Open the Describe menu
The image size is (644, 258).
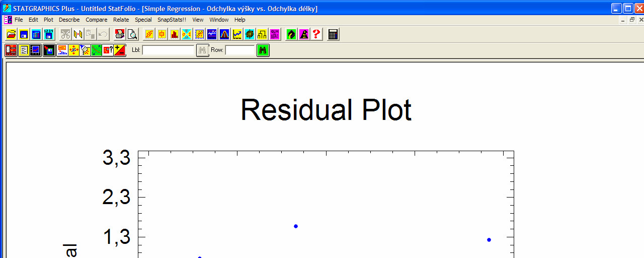click(x=69, y=20)
